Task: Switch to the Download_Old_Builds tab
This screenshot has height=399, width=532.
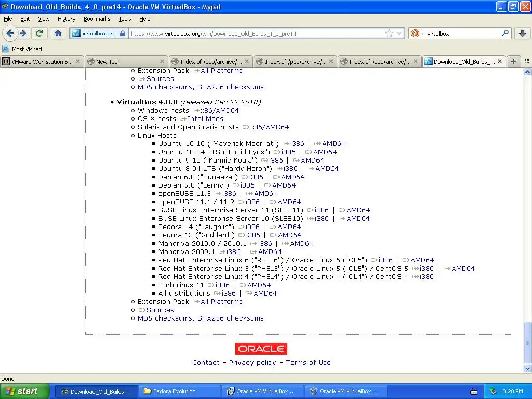Action: (x=464, y=61)
